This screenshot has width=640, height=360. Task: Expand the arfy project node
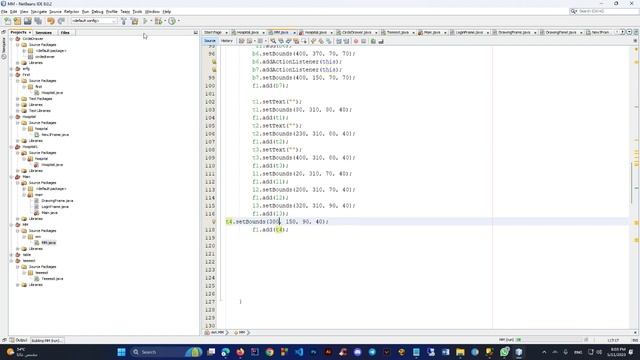click(11, 69)
